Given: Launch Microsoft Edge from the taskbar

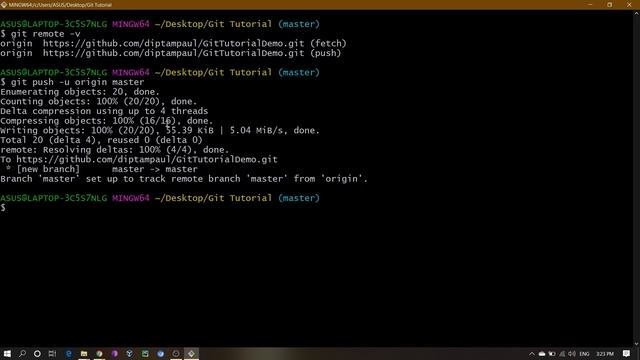Looking at the screenshot, I should (x=69, y=353).
